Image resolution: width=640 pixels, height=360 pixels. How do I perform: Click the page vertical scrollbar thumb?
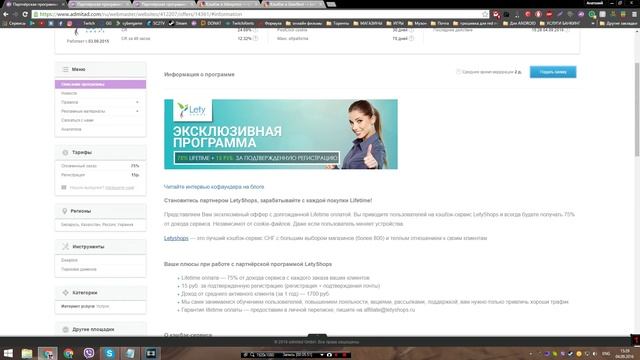(637, 109)
